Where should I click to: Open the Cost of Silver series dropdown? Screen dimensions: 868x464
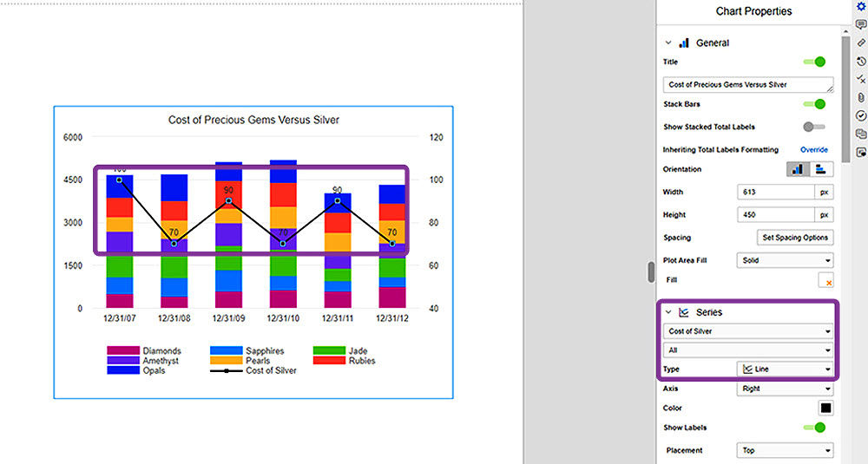[x=748, y=330]
